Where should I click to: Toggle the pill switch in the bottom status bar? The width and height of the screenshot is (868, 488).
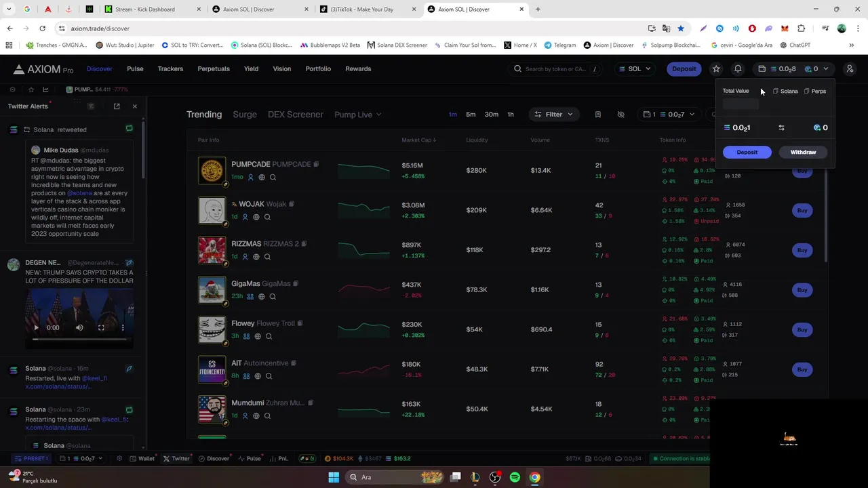tap(307, 459)
